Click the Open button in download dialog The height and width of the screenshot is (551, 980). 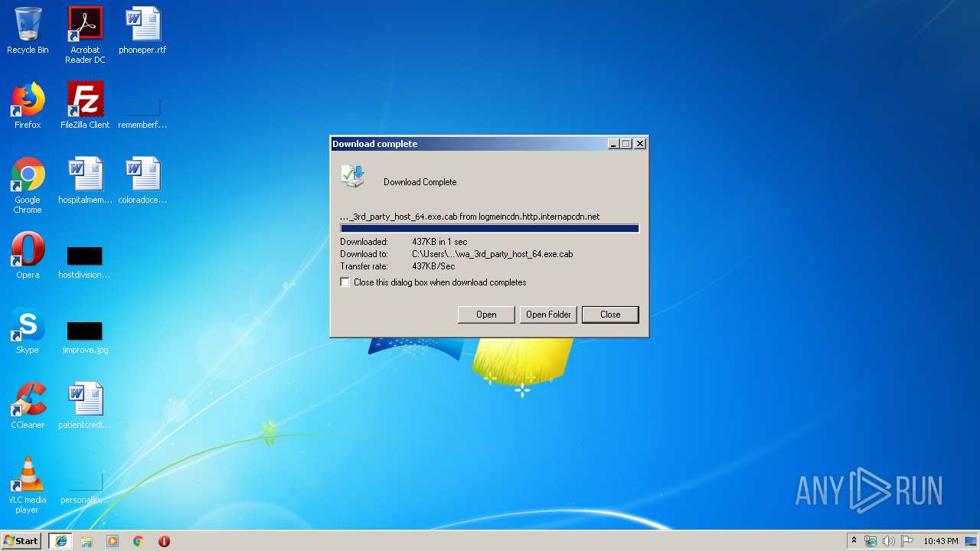[486, 315]
